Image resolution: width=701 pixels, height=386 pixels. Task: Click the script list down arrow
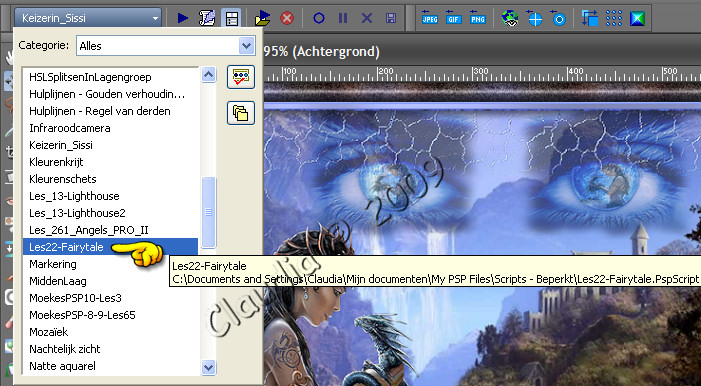point(208,367)
